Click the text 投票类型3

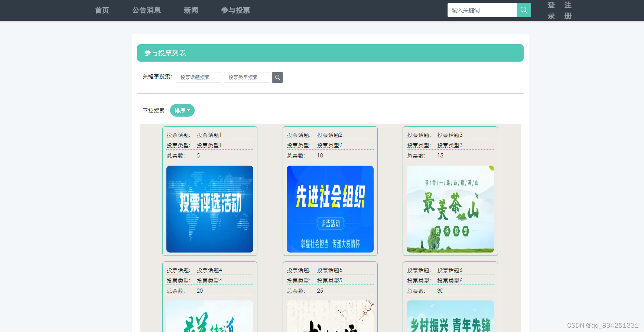click(x=450, y=145)
